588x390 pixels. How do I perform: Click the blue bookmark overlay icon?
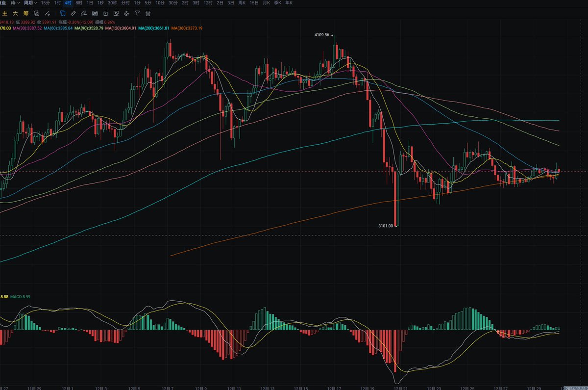tap(62, 13)
